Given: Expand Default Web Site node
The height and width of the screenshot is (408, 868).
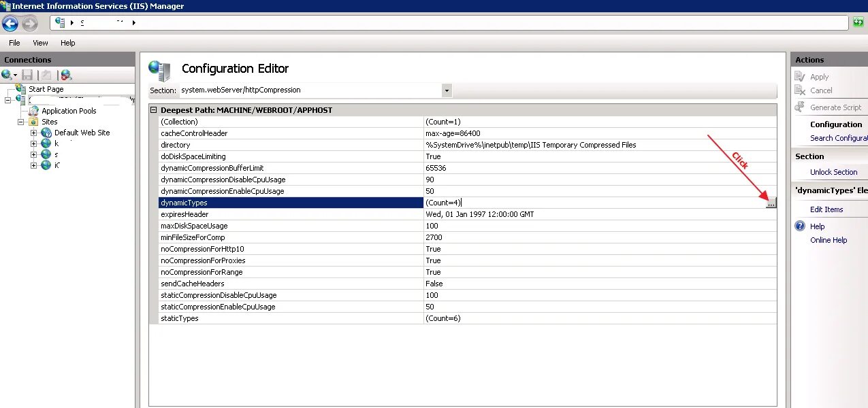Looking at the screenshot, I should coord(34,133).
